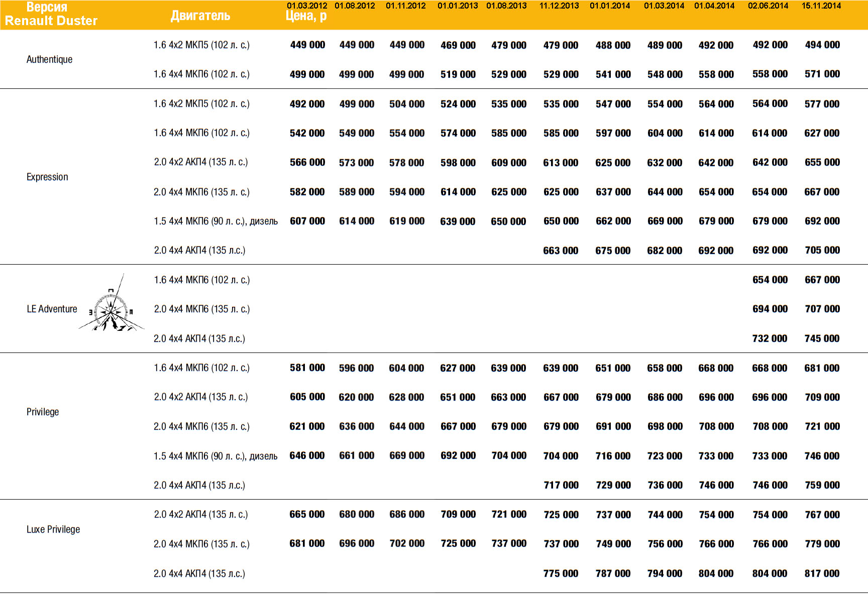Click price 504 000 in Expression row
The width and height of the screenshot is (868, 596).
(407, 104)
